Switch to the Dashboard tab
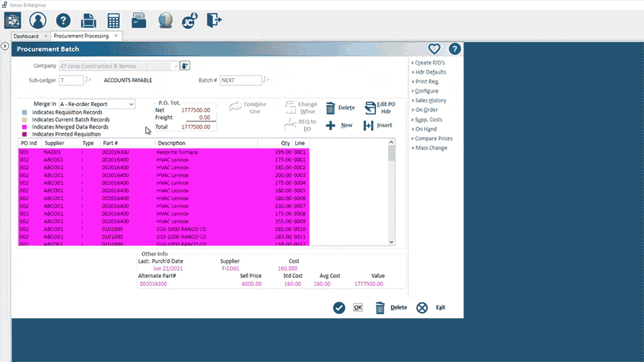Viewport: 644px width, 362px height. (26, 36)
